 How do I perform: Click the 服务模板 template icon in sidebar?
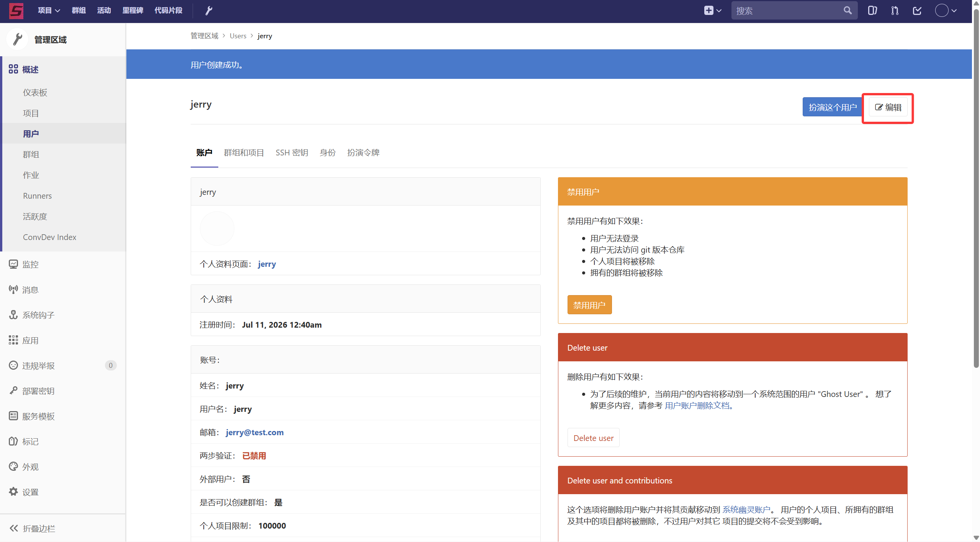click(13, 416)
